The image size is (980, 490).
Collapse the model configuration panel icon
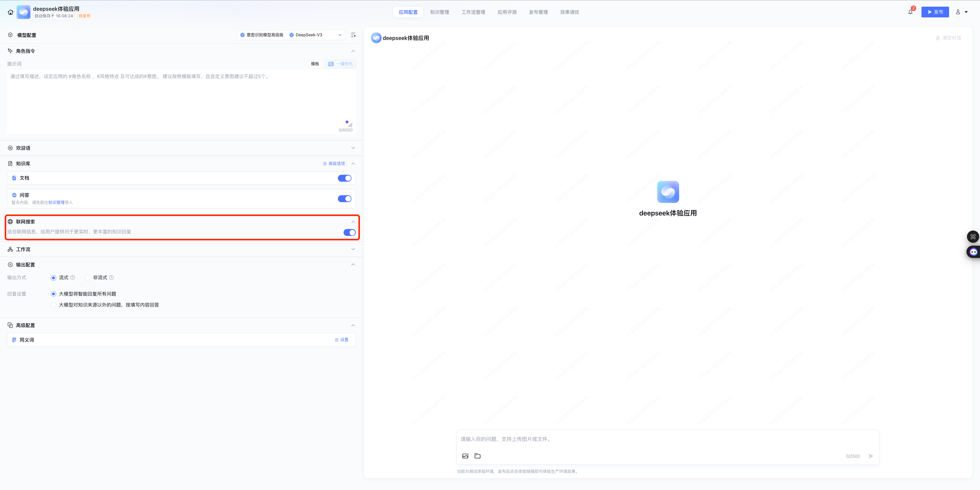coord(353,35)
